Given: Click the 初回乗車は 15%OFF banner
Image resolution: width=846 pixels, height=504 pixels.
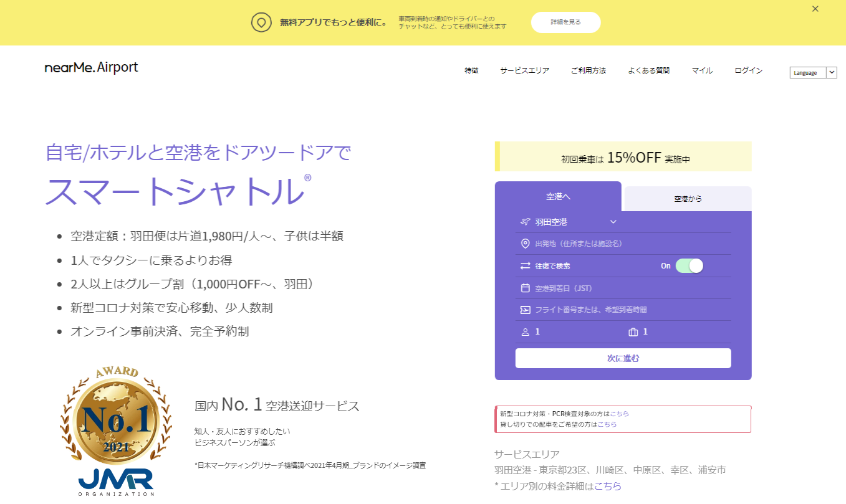Looking at the screenshot, I should (x=623, y=156).
